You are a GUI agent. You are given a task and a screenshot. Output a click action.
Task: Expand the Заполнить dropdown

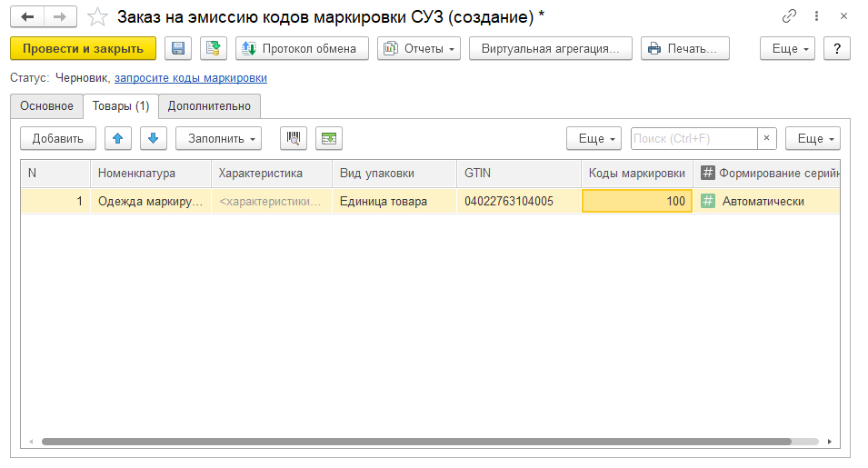[218, 138]
